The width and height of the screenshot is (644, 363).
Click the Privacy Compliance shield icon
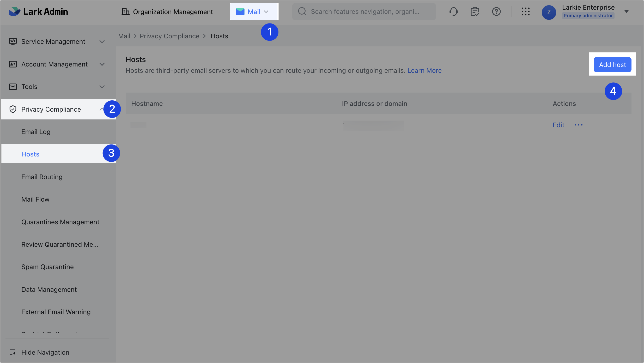tap(13, 109)
